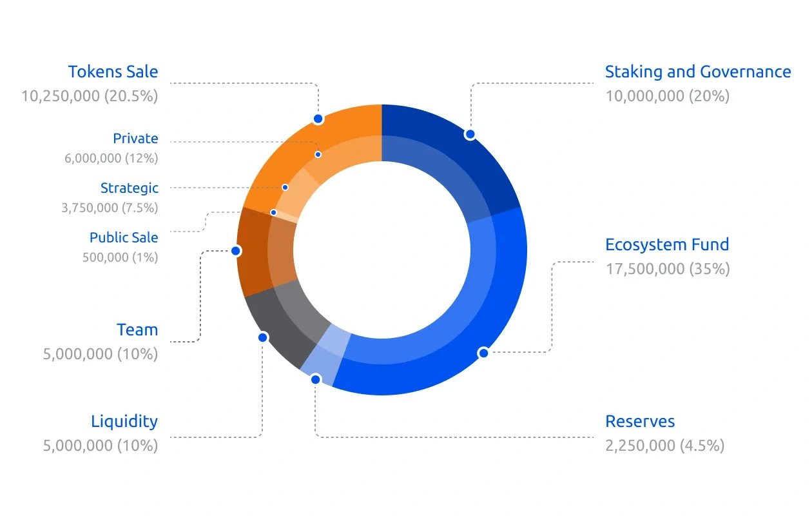
Task: Click the Staking and Governance marker dot
Action: (470, 134)
